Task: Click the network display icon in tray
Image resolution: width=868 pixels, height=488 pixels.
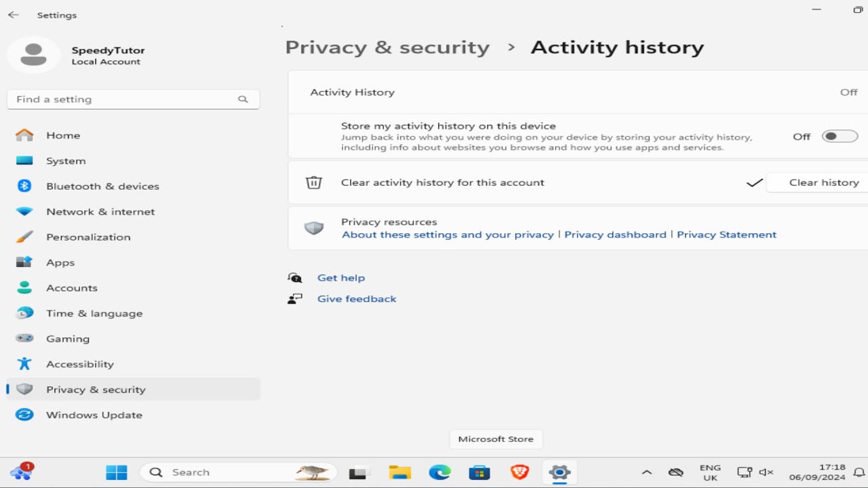Action: (x=745, y=472)
